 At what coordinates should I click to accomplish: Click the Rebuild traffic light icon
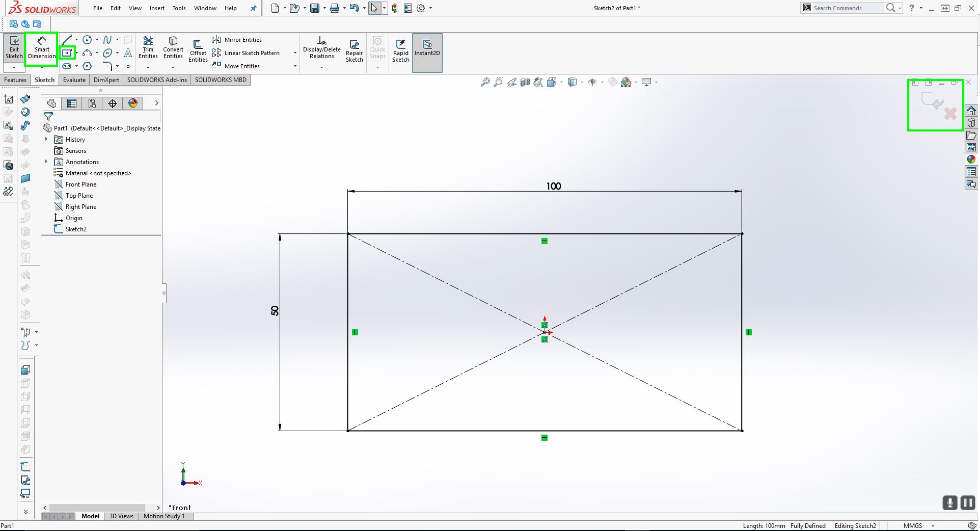pyautogui.click(x=395, y=8)
